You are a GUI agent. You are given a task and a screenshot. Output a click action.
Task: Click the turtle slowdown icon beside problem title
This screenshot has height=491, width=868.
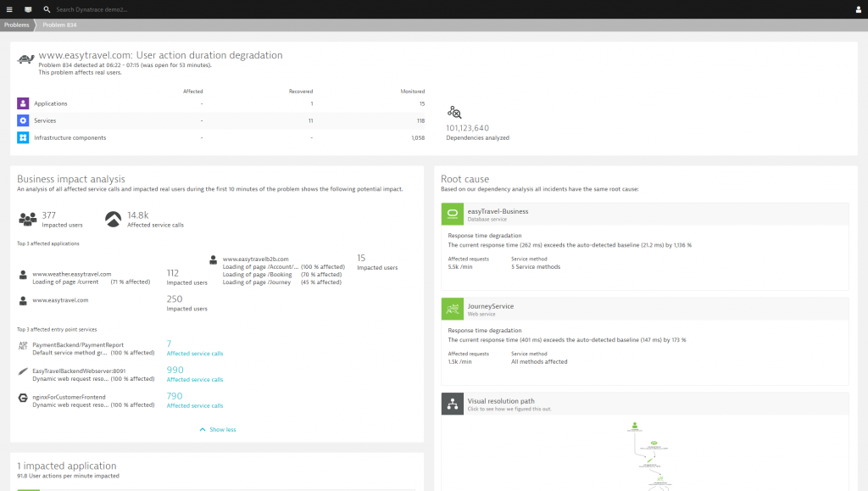coord(25,59)
